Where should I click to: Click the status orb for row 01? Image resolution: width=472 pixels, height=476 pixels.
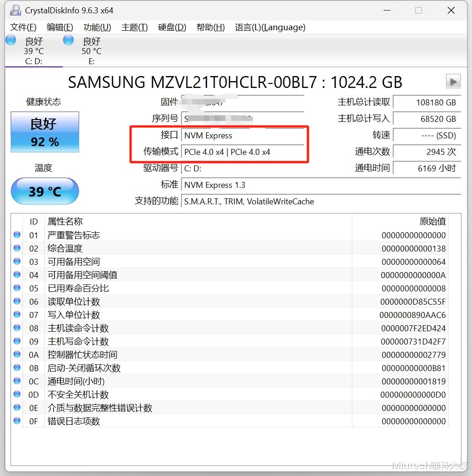tap(17, 235)
